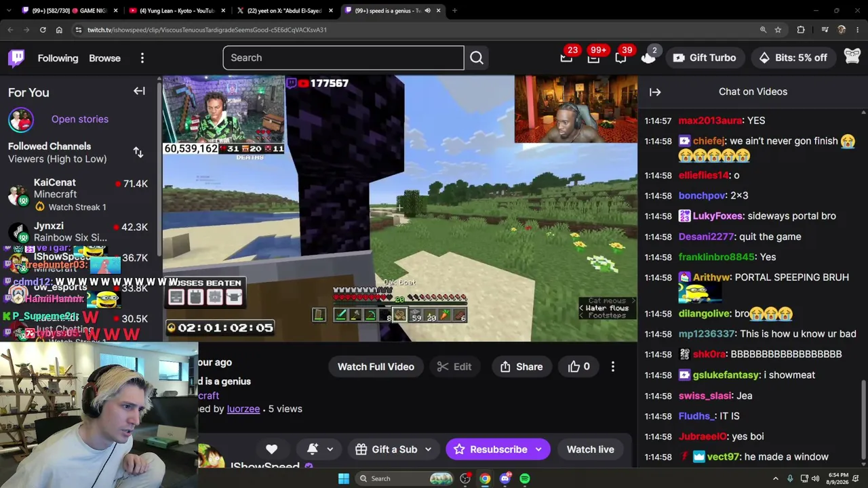Screen dimensions: 868x488
Task: Collapse the Chat on Videos panel
Action: 655,91
